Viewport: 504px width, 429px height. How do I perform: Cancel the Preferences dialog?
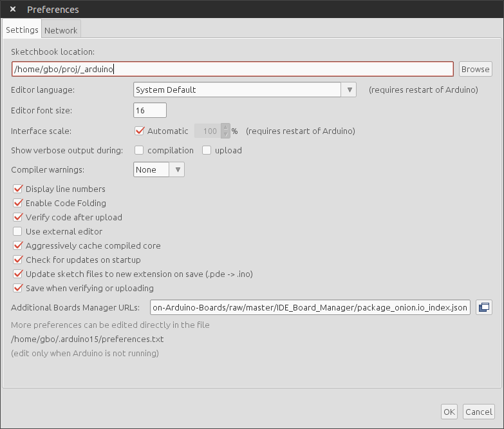click(479, 412)
